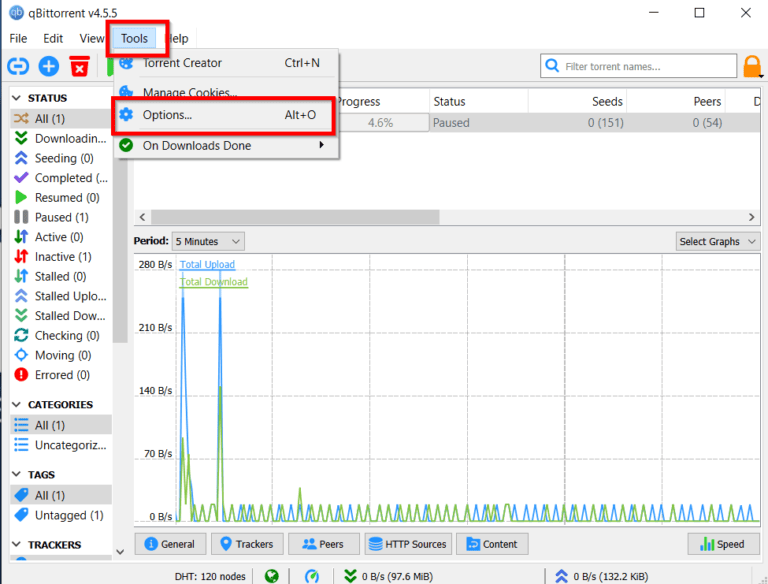Switch to the HTTP Sources tab
Screen dimensions: 768x584
coord(408,544)
